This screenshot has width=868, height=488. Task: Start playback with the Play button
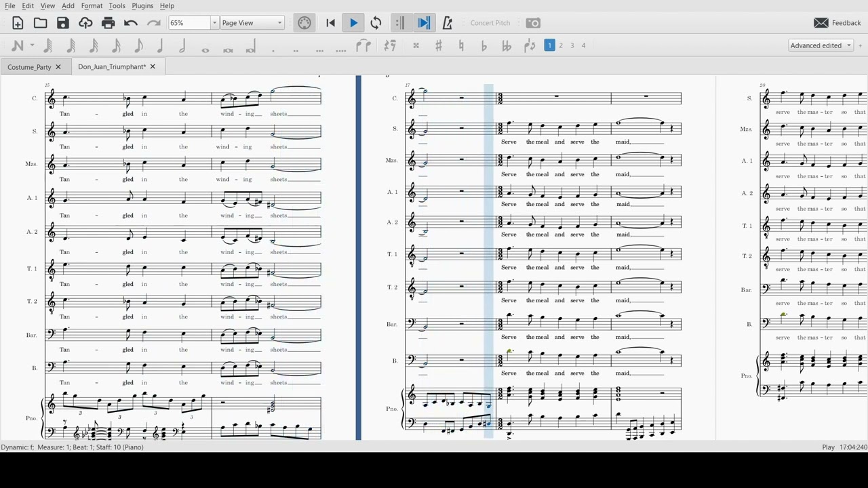tap(353, 23)
